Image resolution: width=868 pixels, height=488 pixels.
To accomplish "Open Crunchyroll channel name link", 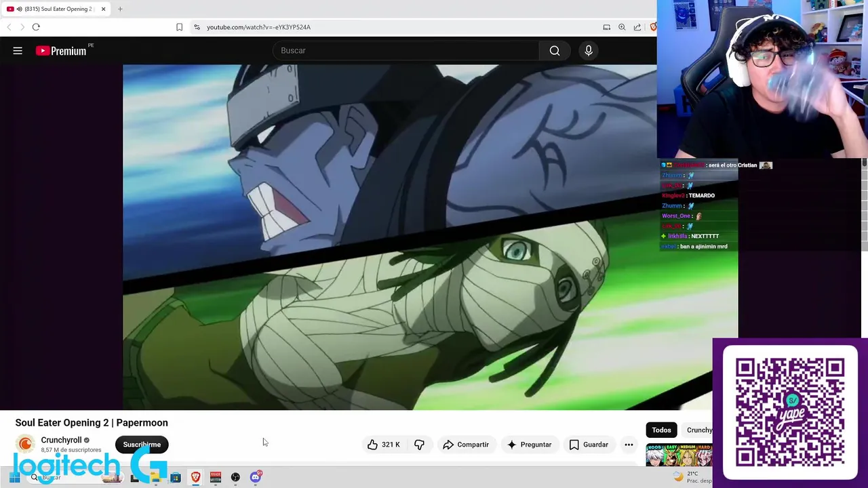I will [61, 440].
